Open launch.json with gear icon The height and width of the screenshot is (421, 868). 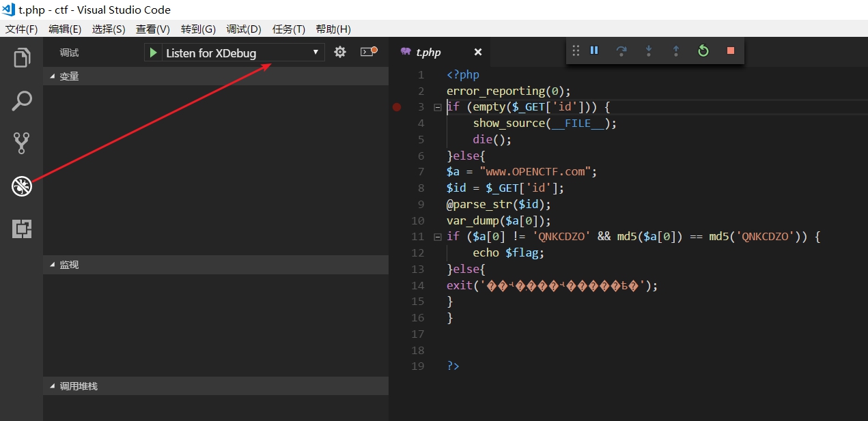tap(339, 52)
